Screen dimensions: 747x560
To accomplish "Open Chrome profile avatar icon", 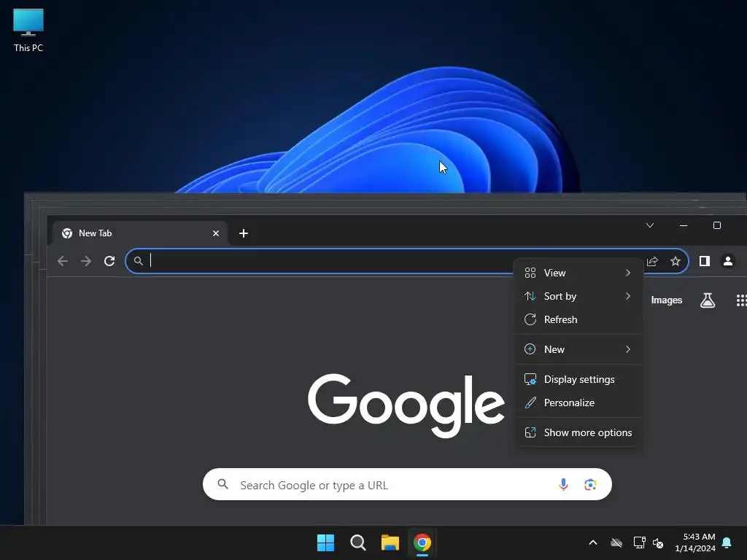I will pyautogui.click(x=728, y=261).
